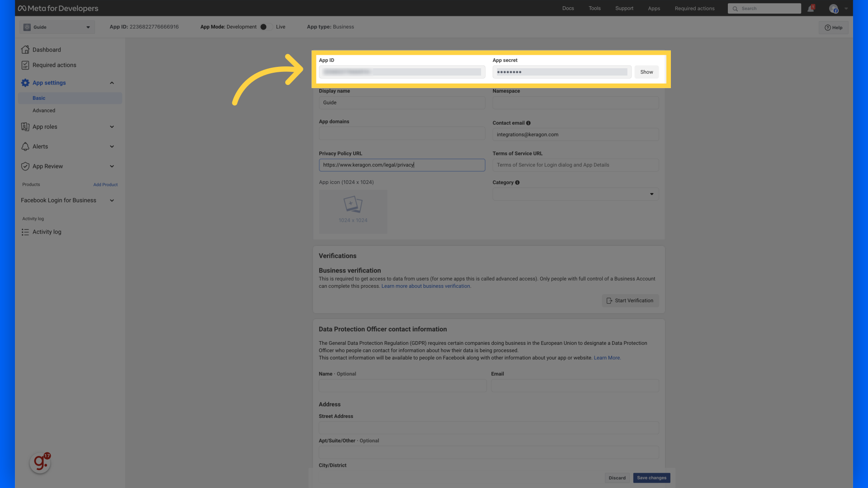Screen dimensions: 868x488
Task: Click the Category info icon
Action: click(517, 183)
